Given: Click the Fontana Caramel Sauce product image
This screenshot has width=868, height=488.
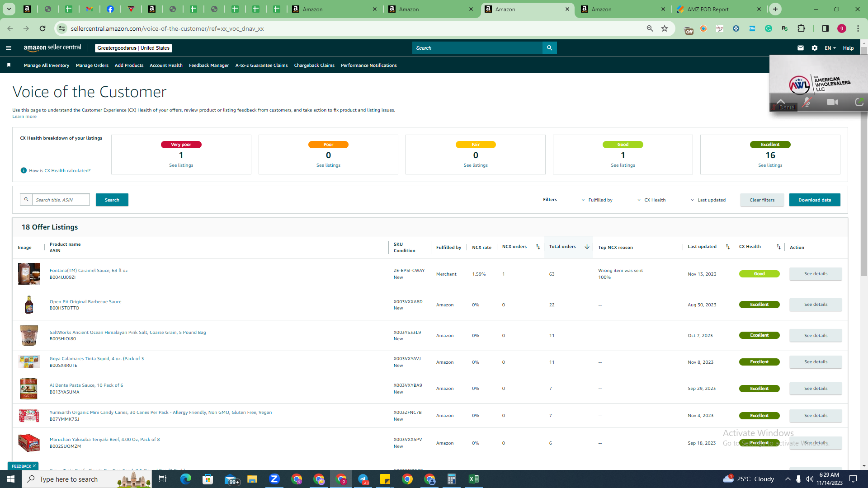Looking at the screenshot, I should pyautogui.click(x=29, y=274).
